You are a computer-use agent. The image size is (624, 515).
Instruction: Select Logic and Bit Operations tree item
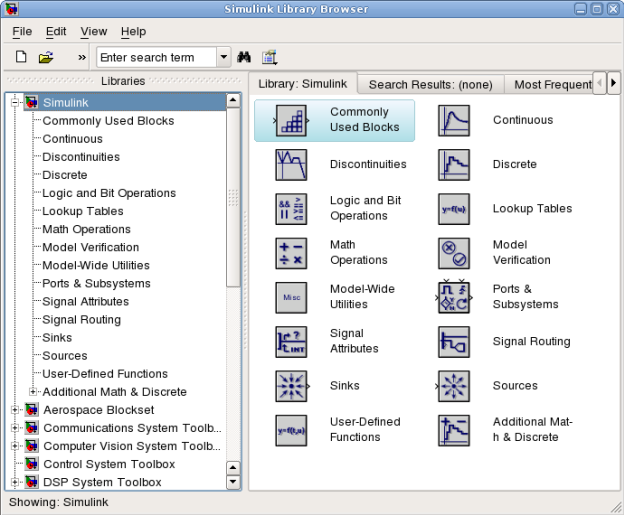coord(109,193)
